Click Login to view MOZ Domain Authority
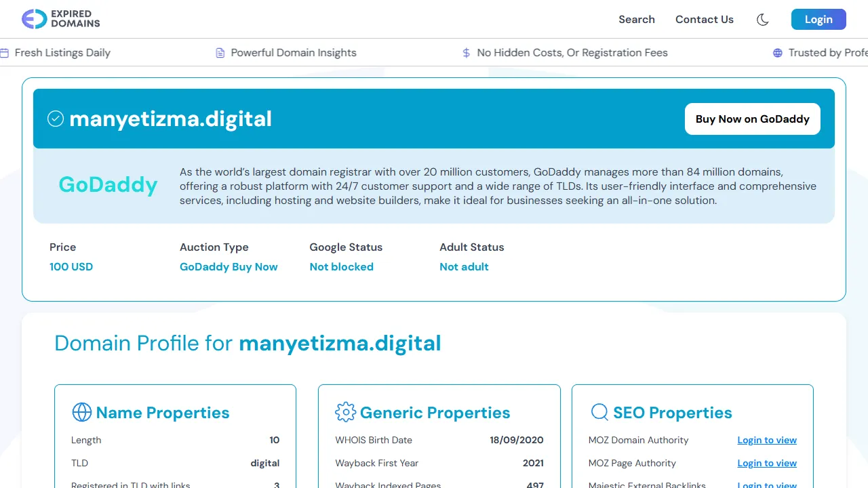 tap(767, 440)
